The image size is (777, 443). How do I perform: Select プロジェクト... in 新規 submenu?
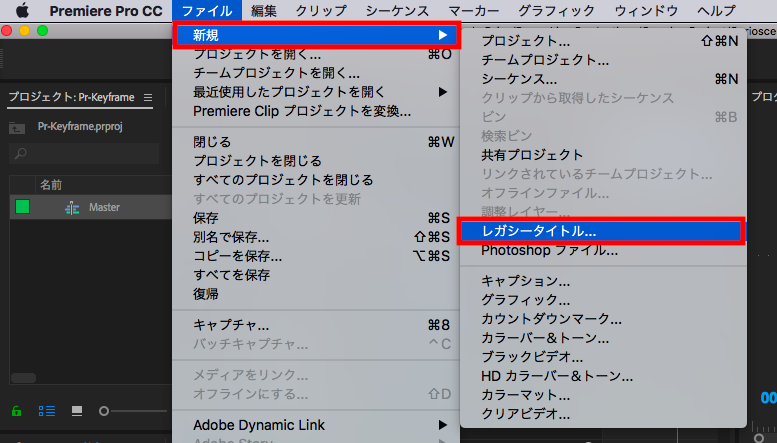tap(604, 41)
